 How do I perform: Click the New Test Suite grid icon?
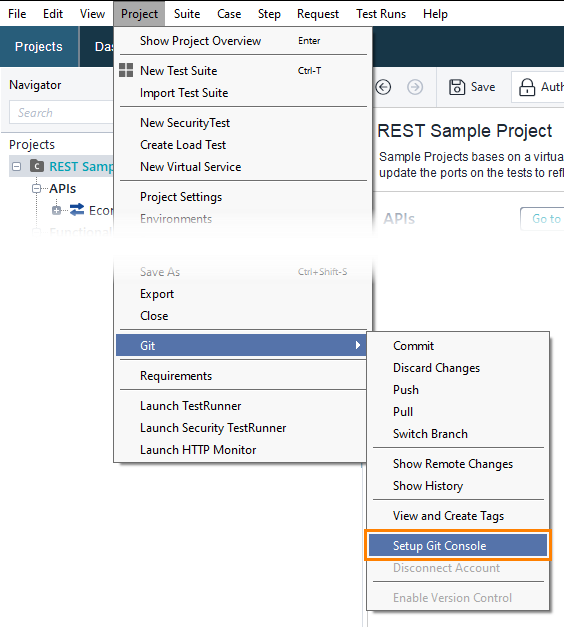tap(126, 70)
